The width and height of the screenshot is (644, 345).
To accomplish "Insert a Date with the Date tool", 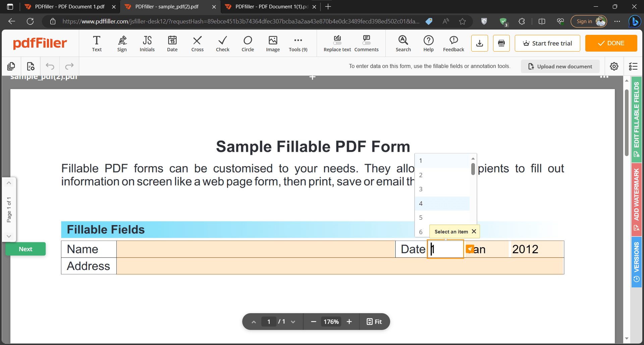I will 172,43.
